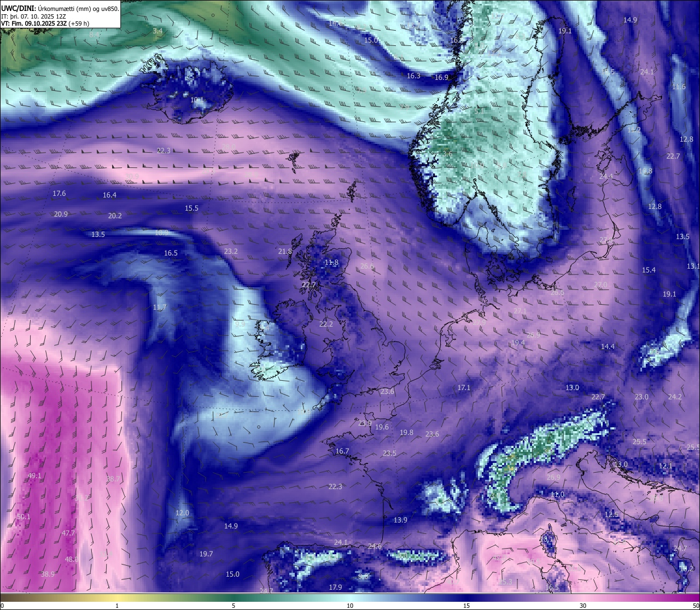Click the VT valid time line (+59 h)
700x610 pixels.
click(x=45, y=24)
